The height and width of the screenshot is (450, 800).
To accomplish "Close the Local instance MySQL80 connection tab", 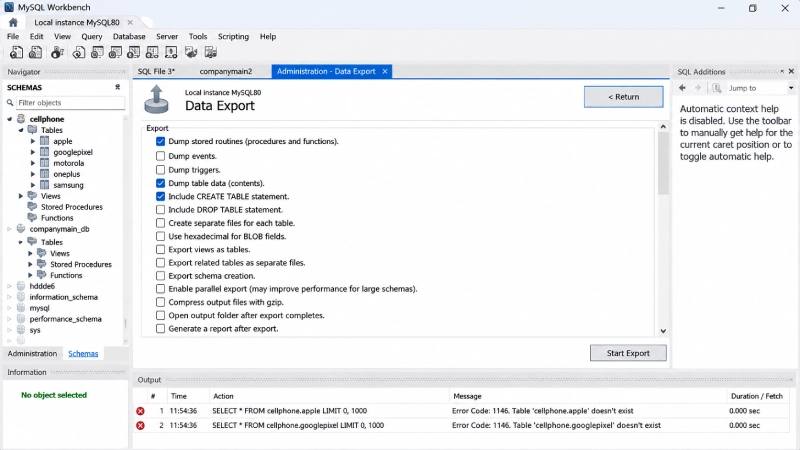I will click(130, 22).
